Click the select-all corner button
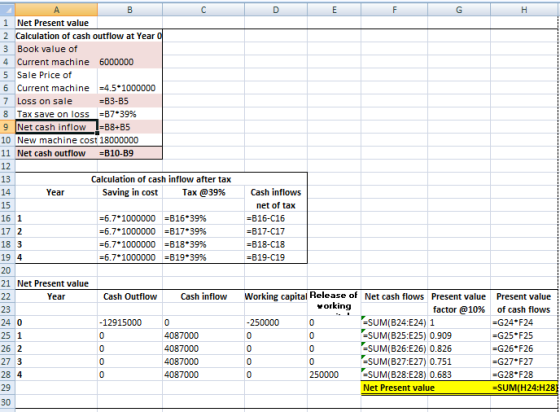Viewport: 560px width, 412px height. [x=8, y=10]
